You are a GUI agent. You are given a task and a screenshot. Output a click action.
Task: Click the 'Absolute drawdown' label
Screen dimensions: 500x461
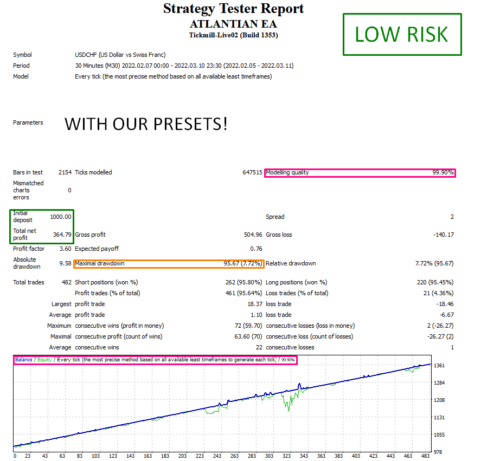pos(27,263)
